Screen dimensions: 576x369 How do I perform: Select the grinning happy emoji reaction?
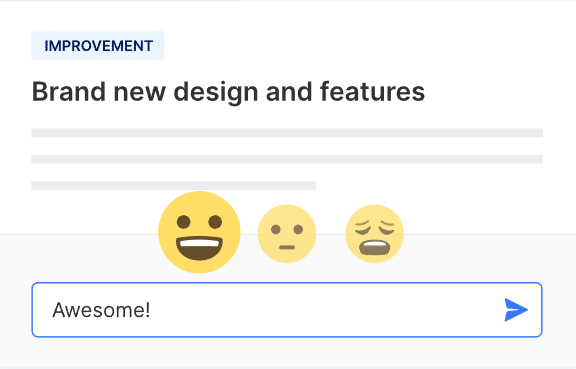(199, 232)
